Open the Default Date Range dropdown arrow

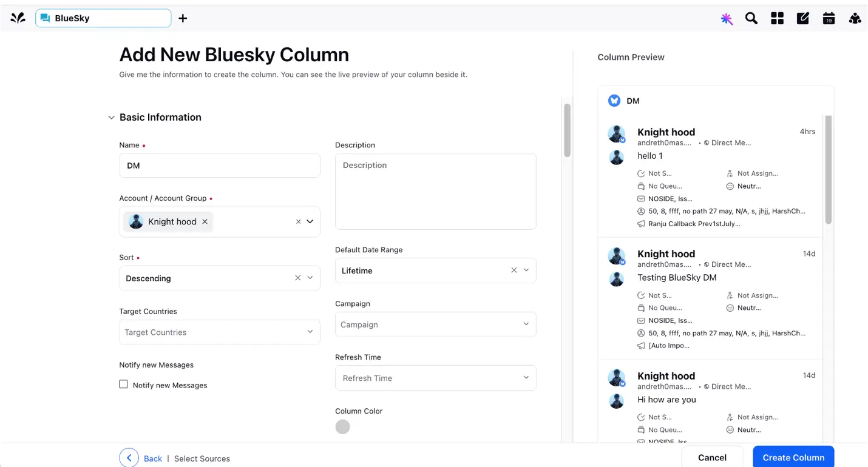[x=526, y=270]
